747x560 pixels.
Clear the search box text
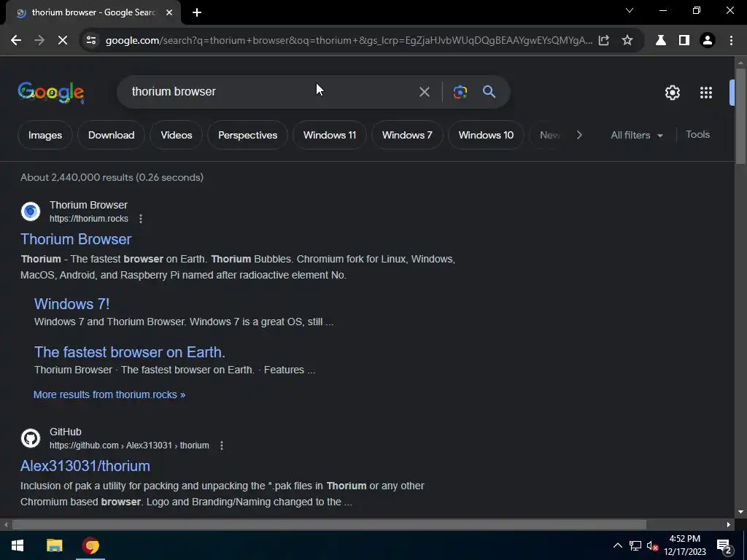(424, 92)
